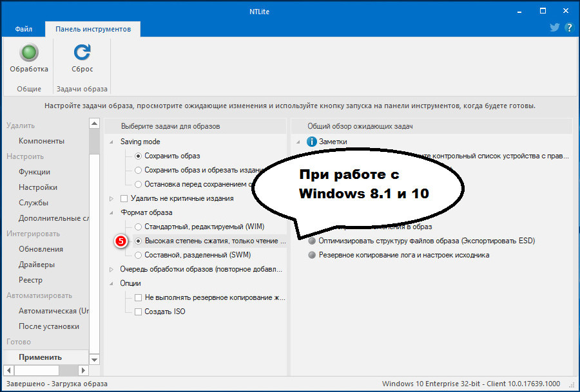Open help via the question mark icon
The height and width of the screenshot is (392, 580).
pos(569,28)
